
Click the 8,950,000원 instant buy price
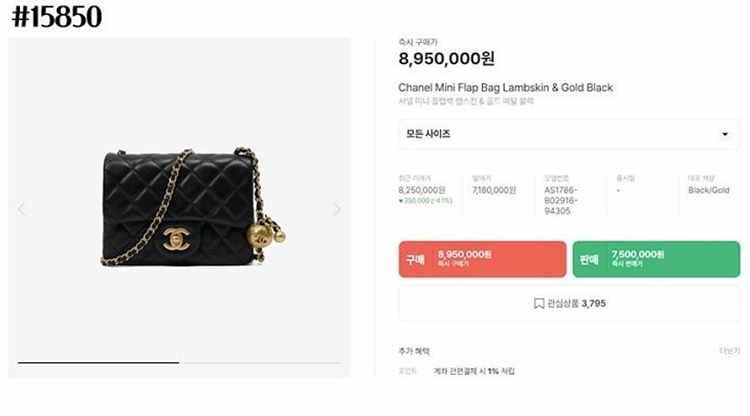click(447, 58)
